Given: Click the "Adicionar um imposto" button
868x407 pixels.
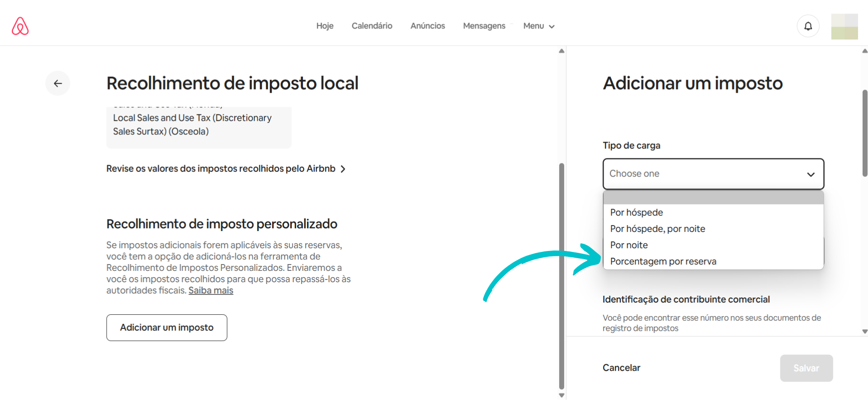Looking at the screenshot, I should [x=166, y=327].
